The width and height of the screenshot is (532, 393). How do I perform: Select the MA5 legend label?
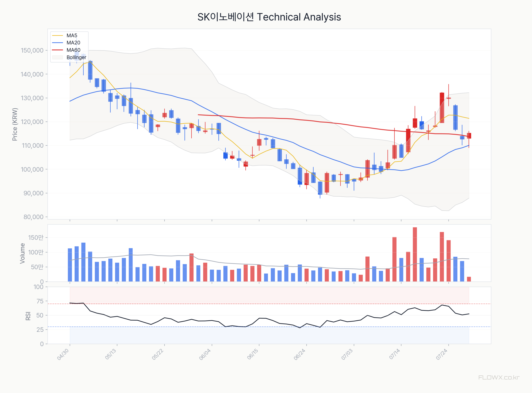[x=72, y=35]
